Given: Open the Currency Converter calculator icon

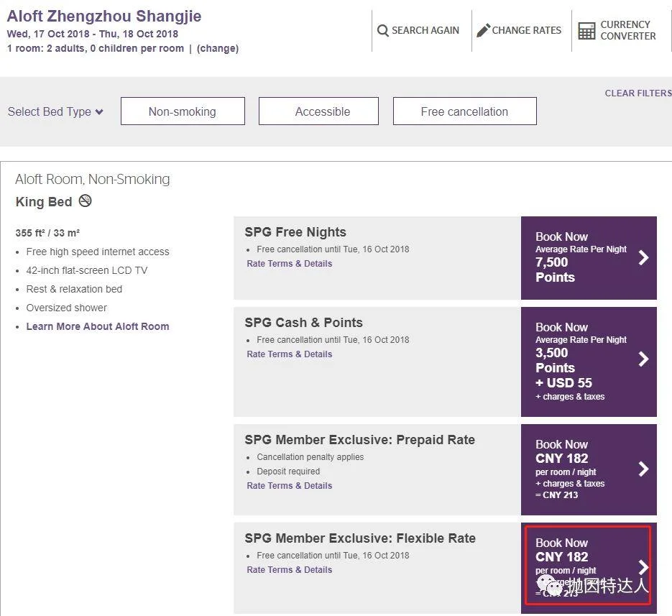Looking at the screenshot, I should point(586,30).
